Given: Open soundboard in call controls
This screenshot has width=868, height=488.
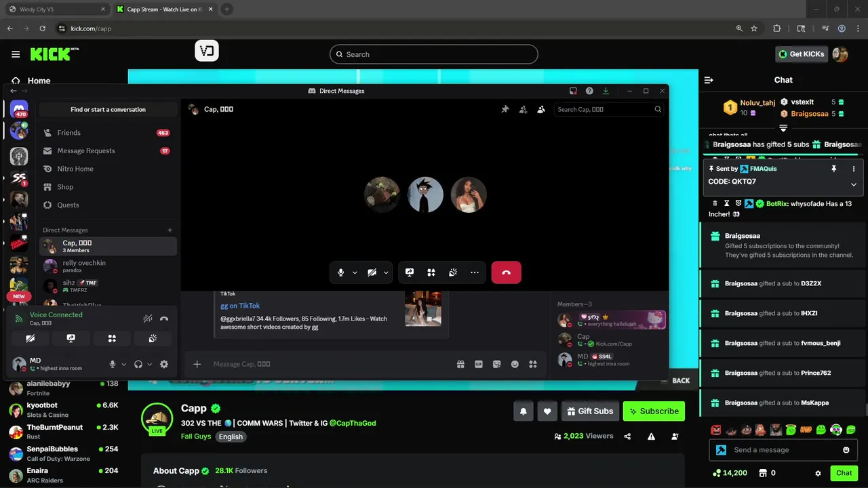Looking at the screenshot, I should tap(453, 272).
